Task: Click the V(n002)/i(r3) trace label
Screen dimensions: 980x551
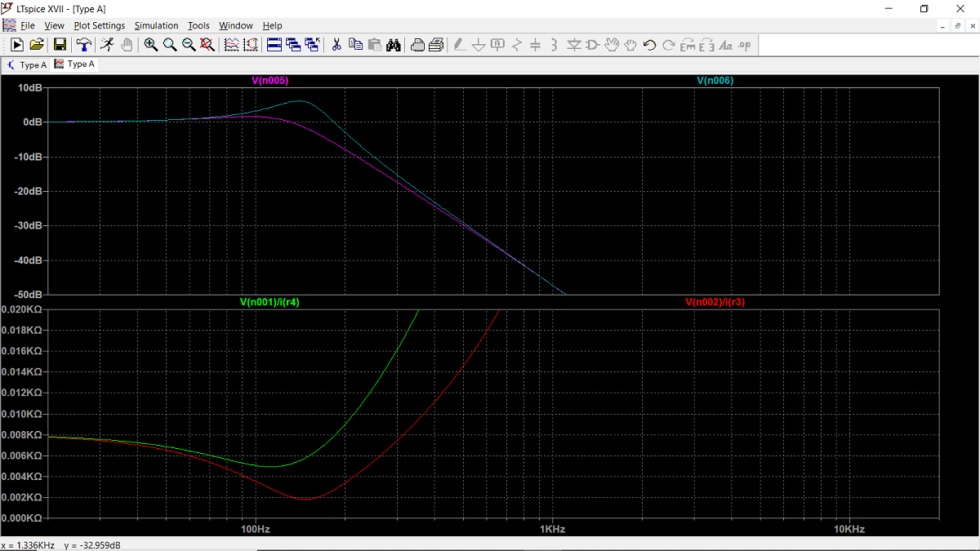Action: tap(715, 302)
